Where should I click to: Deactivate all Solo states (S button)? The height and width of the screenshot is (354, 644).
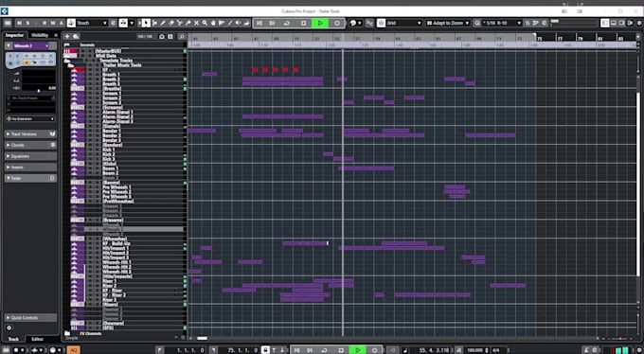click(27, 23)
